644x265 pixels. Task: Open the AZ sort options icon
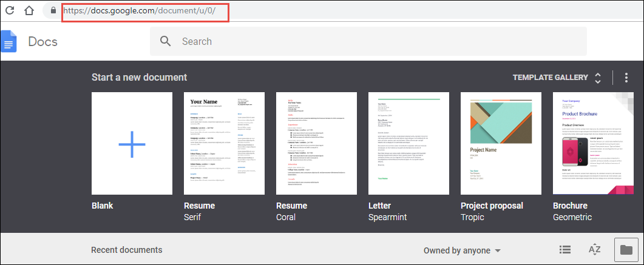594,249
